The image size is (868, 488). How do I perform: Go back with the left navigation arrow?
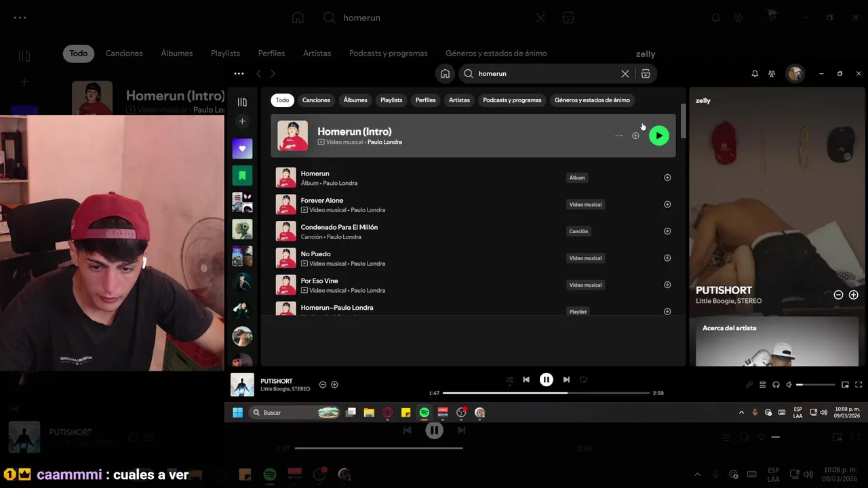258,73
